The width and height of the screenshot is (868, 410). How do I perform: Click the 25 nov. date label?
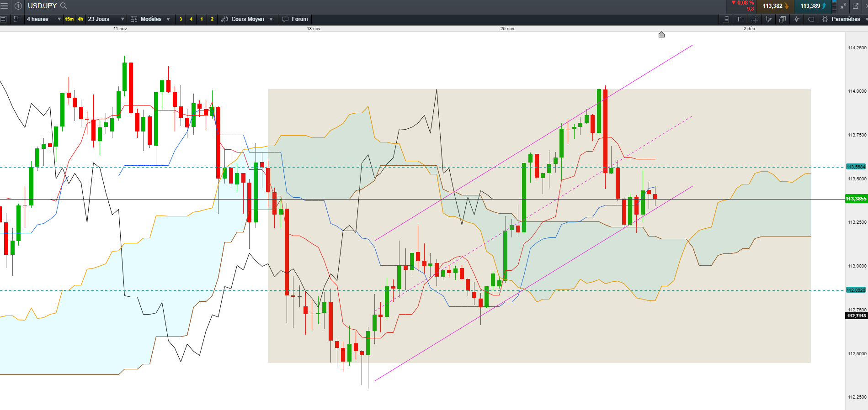pyautogui.click(x=508, y=29)
